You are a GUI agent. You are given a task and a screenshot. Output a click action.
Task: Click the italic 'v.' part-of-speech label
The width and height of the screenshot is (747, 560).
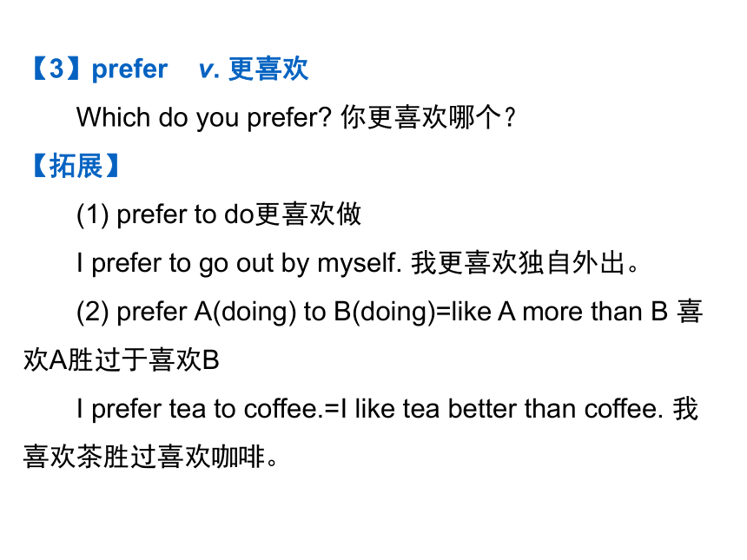pos(209,70)
